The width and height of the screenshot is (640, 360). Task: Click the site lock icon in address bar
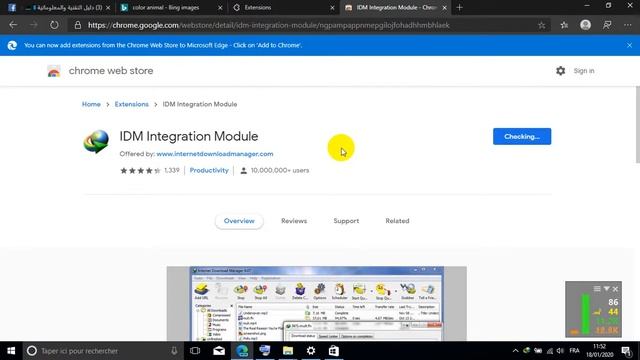click(78, 25)
